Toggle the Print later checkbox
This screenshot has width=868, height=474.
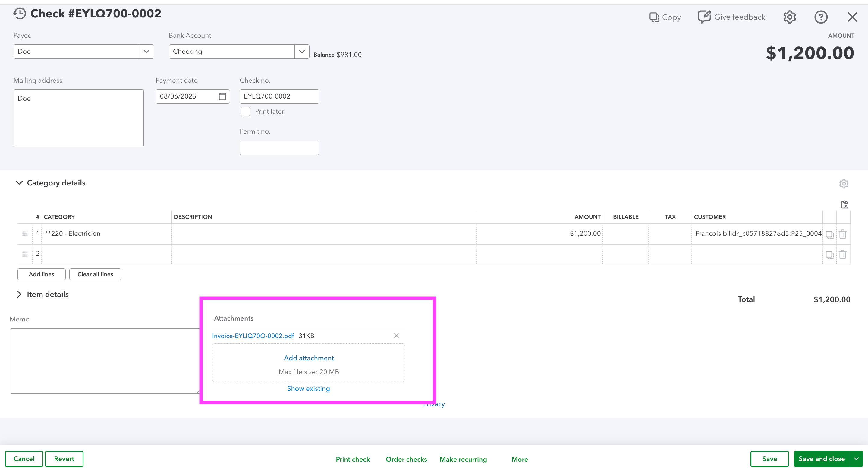point(245,112)
